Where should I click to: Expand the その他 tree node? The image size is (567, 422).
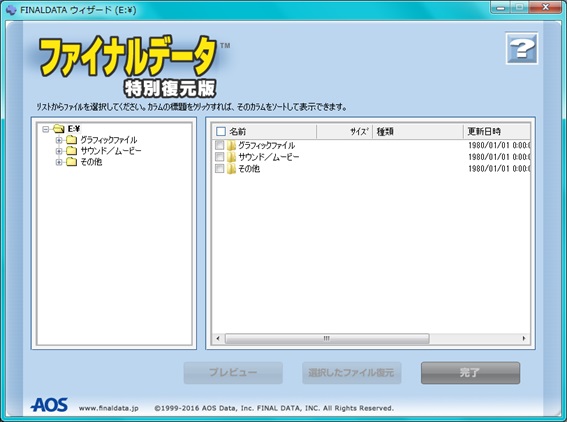pos(59,162)
